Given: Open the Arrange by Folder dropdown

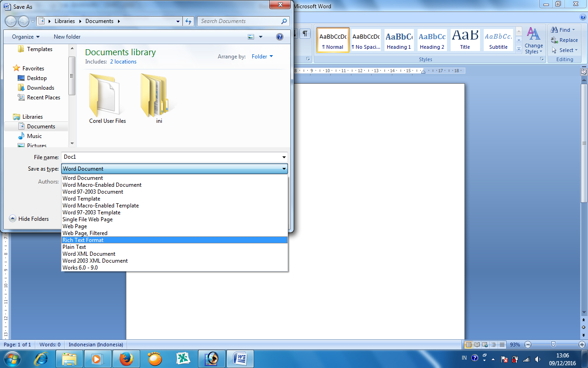Looking at the screenshot, I should tap(262, 57).
